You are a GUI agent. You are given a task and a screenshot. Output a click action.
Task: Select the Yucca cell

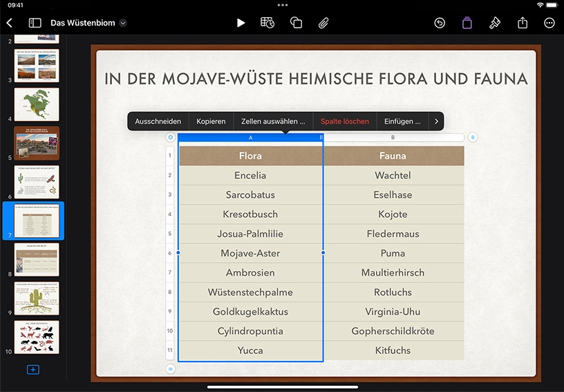251,351
